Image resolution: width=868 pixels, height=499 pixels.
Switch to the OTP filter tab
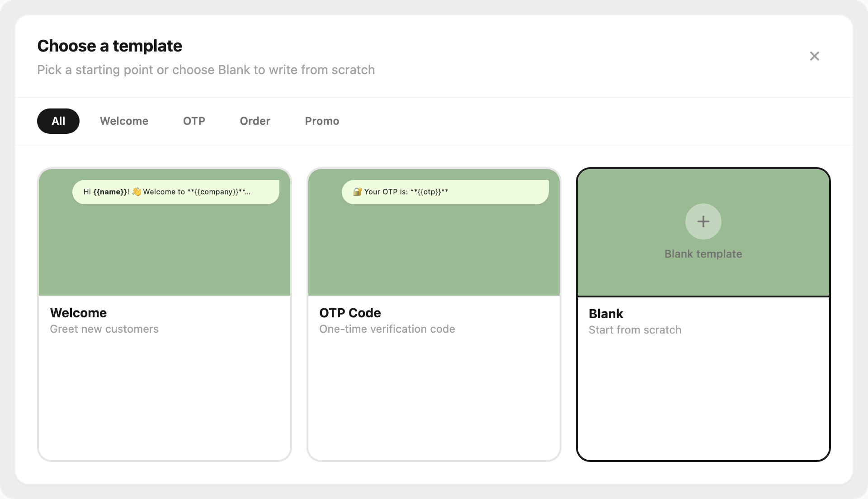coord(194,121)
